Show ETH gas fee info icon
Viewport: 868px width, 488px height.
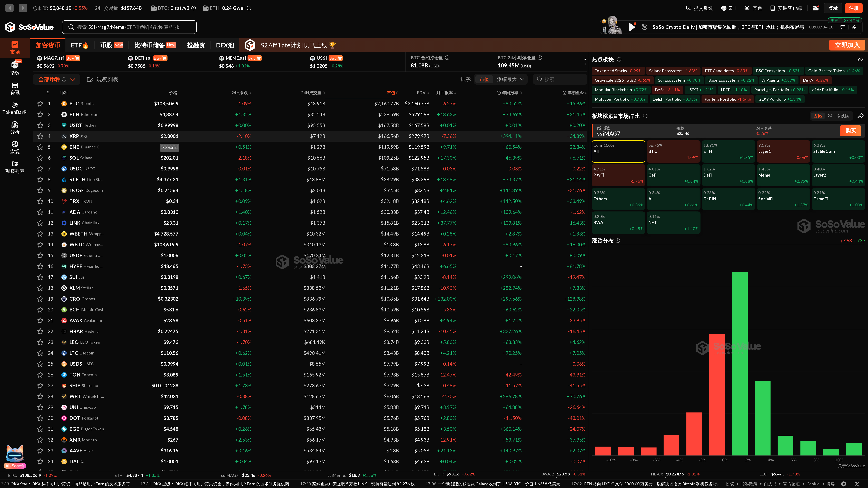pos(249,8)
